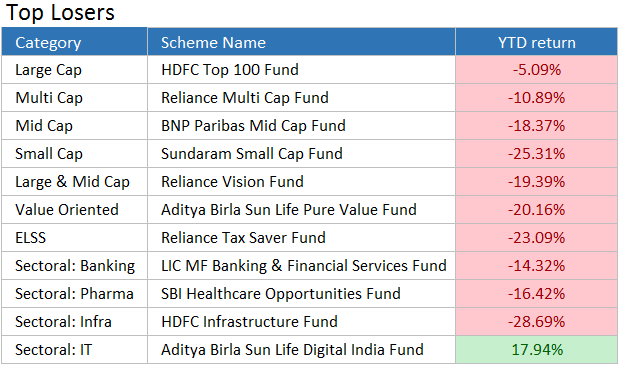Click the YTD return column header
Screen dimensions: 620x365
click(537, 42)
